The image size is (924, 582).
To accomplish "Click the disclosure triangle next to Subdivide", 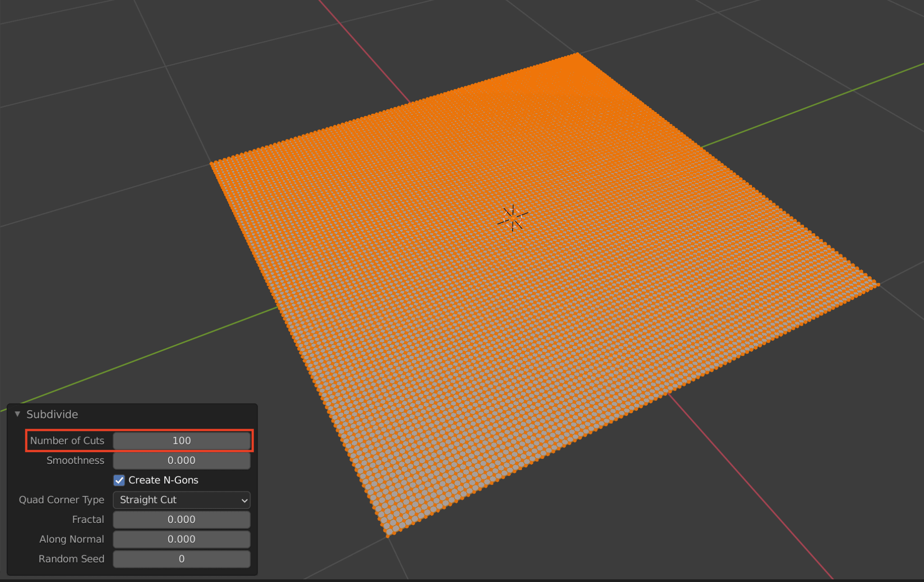I will coord(18,414).
